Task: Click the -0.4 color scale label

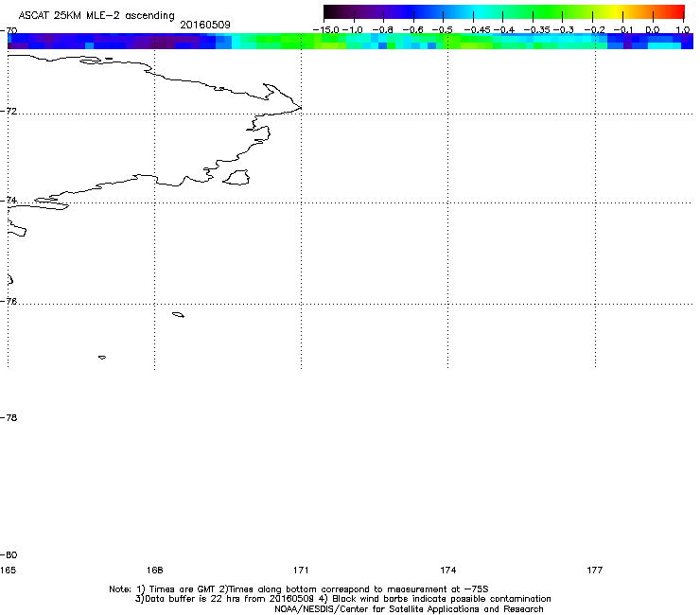Action: [x=504, y=30]
